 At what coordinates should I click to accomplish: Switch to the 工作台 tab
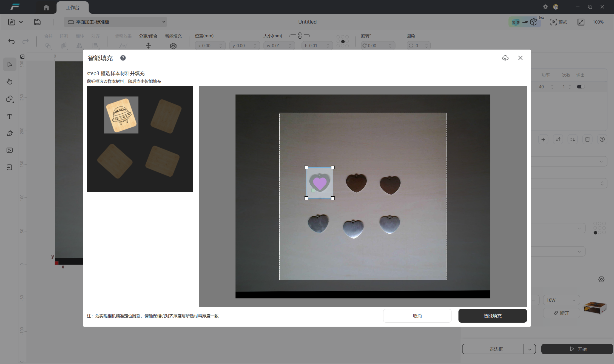click(72, 8)
